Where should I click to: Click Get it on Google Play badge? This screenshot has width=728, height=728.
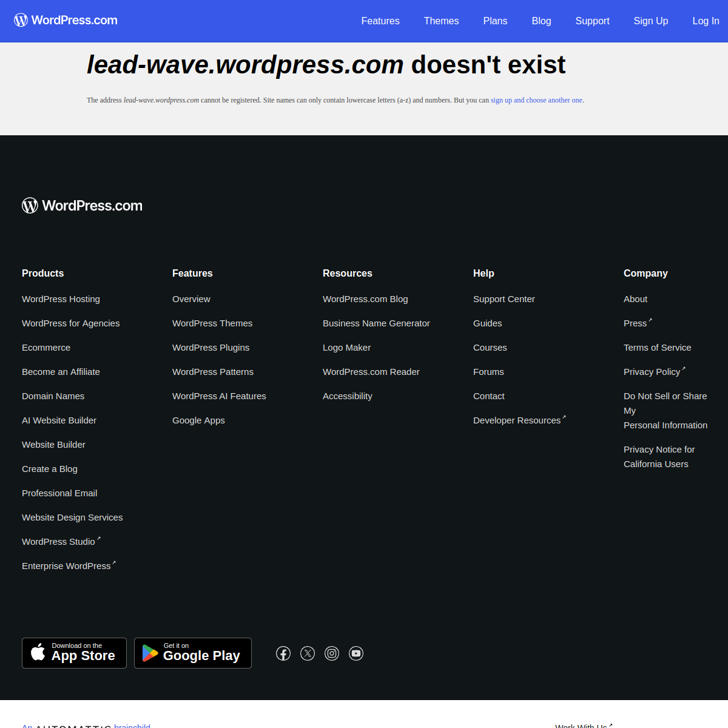[193, 653]
